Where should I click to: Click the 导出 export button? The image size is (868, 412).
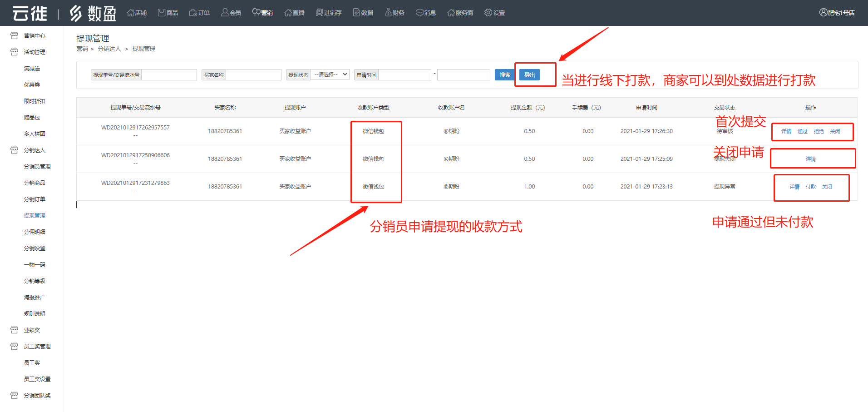pos(529,75)
